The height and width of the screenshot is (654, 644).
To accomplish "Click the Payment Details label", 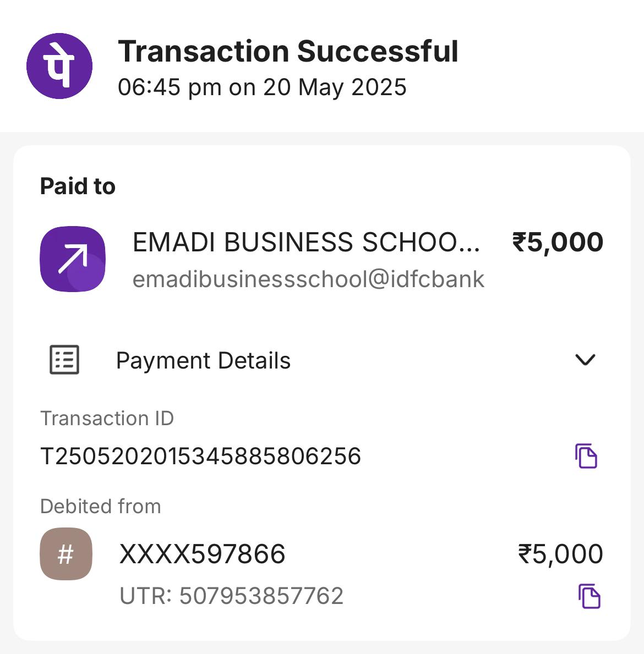I will click(203, 361).
